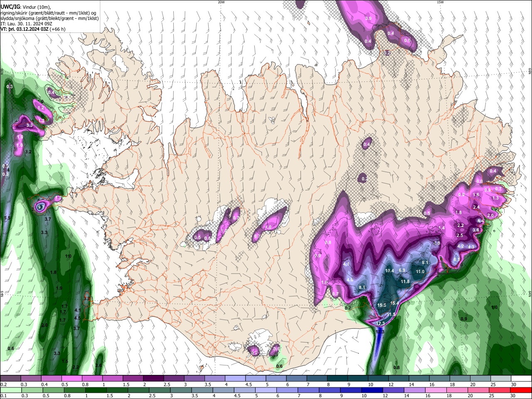Click the bright pink 0.5–0.8 swatch in upper legend
532x399 pixels.
coord(71,379)
